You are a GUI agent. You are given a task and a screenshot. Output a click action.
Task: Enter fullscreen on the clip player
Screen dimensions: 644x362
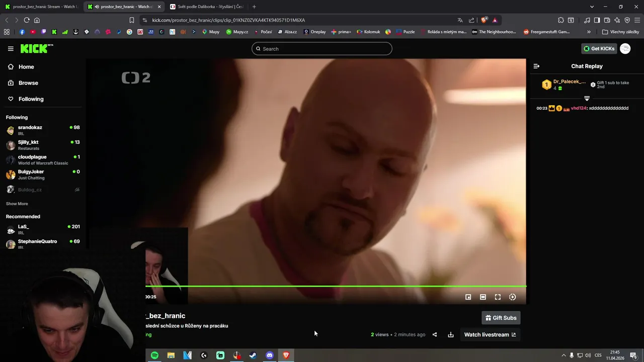[x=498, y=297]
